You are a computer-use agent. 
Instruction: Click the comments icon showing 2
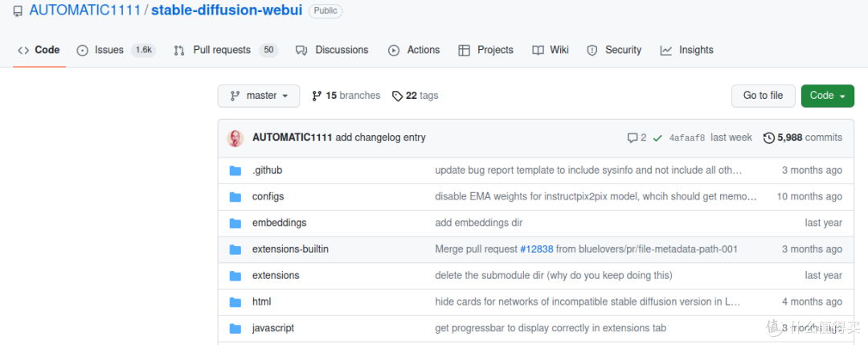632,138
